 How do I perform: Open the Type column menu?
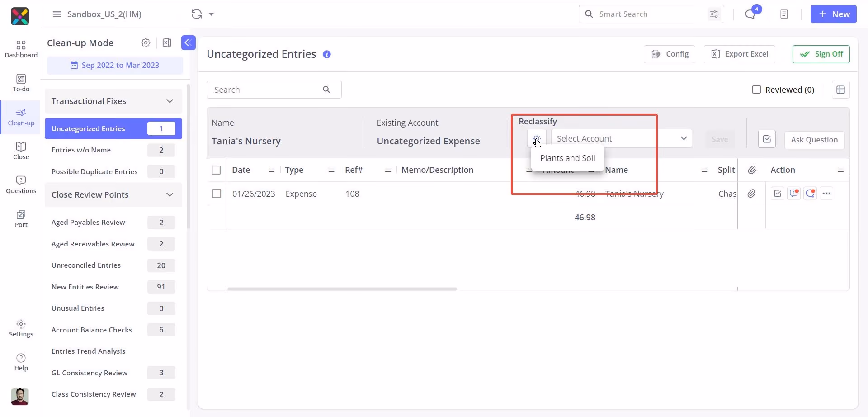point(331,170)
